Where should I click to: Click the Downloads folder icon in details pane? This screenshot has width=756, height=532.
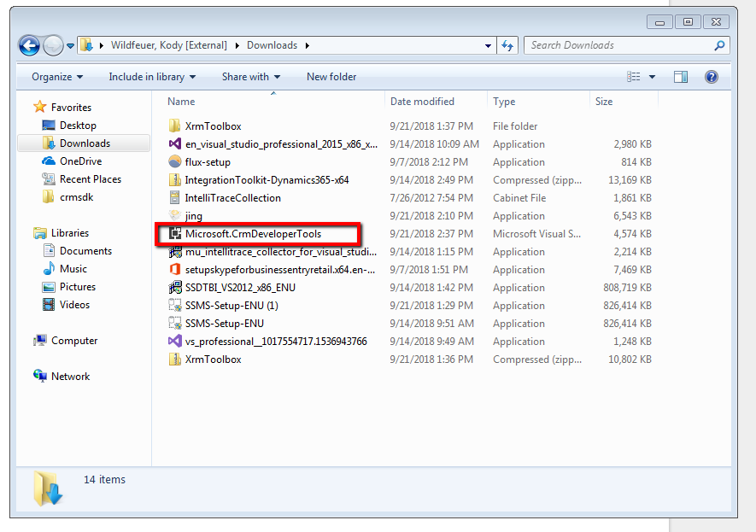[x=48, y=488]
